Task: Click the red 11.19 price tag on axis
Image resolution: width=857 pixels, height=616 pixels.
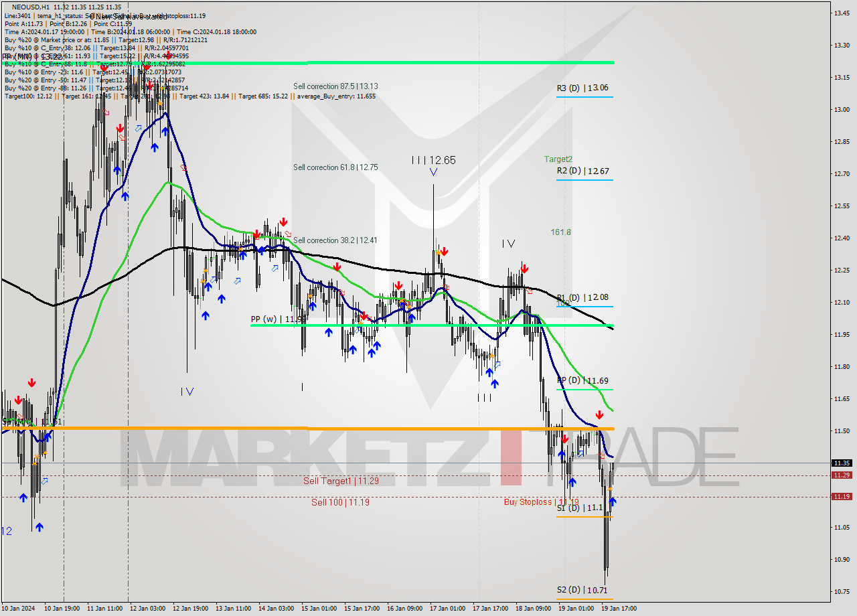Action: [842, 496]
